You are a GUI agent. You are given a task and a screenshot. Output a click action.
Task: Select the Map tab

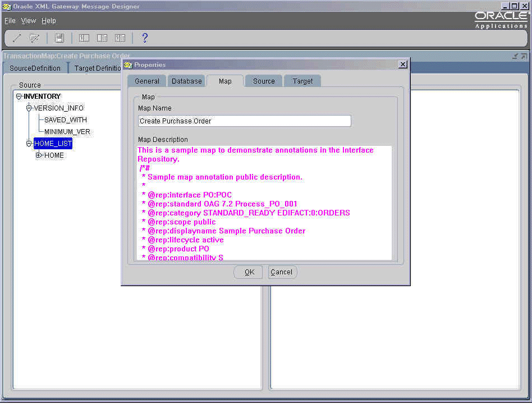click(x=225, y=81)
